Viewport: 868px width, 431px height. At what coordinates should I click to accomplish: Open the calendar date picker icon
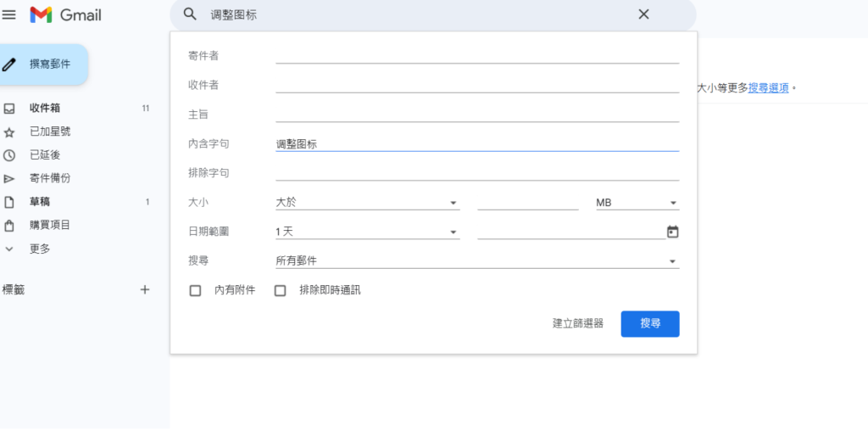point(672,232)
